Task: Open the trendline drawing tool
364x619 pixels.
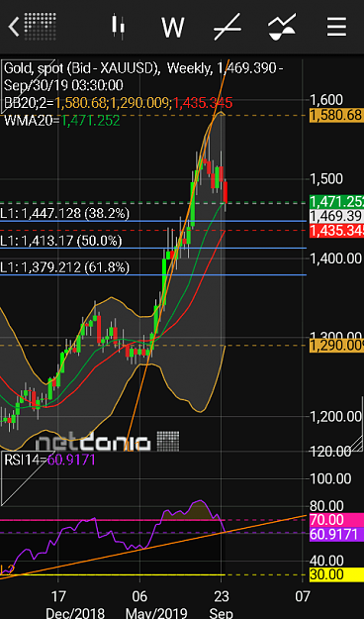Action: [227, 27]
